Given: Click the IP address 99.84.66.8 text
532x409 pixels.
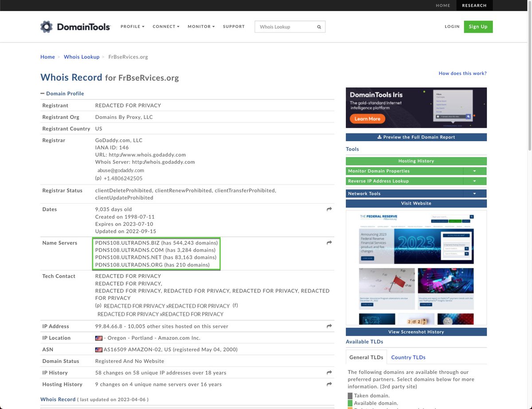Looking at the screenshot, I should click(x=108, y=326).
